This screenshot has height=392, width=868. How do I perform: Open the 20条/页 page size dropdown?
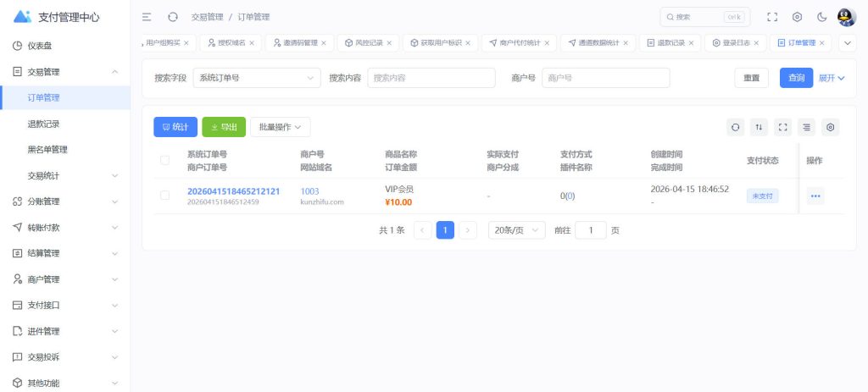coord(516,230)
